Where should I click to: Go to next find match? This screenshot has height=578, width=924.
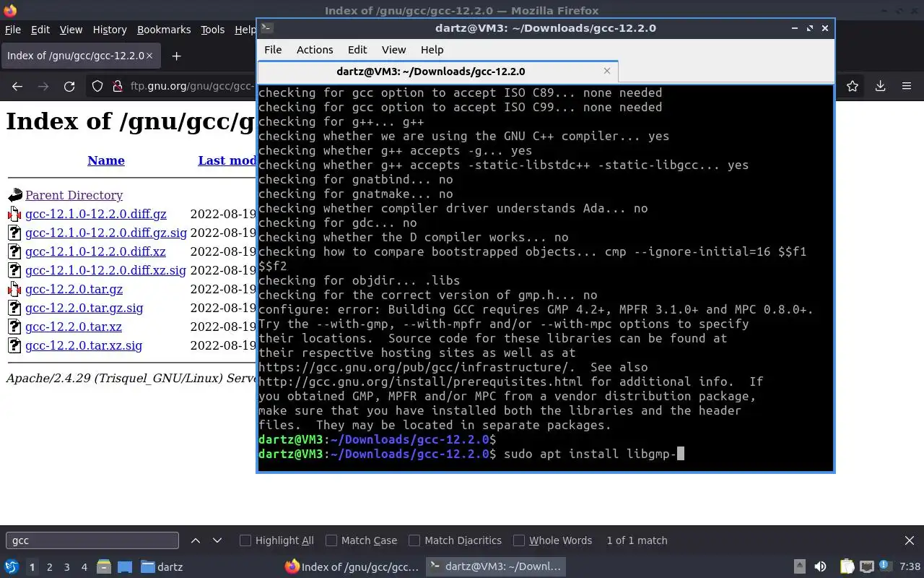tap(217, 540)
